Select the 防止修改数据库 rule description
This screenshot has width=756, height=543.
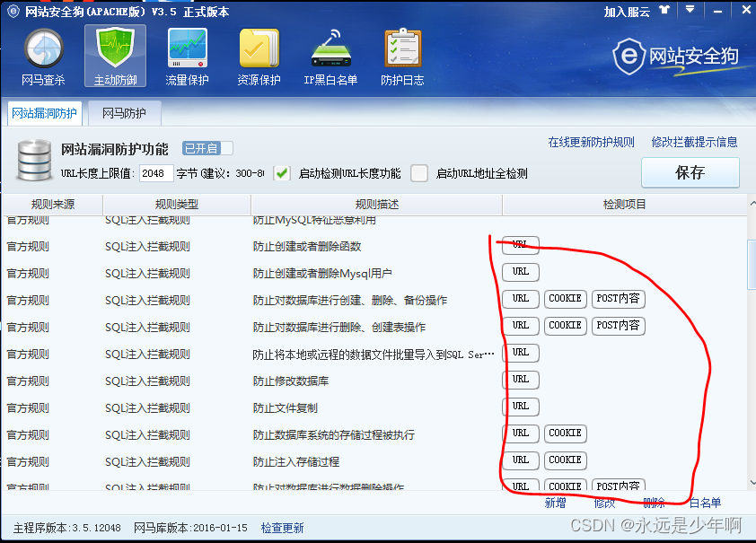291,381
